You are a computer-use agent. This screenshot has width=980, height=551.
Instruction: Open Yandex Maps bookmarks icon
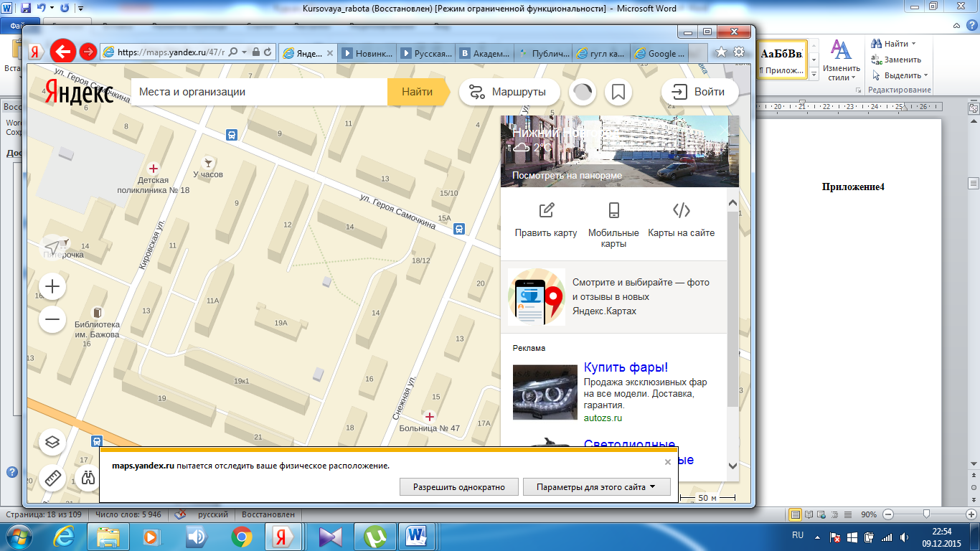click(x=618, y=92)
